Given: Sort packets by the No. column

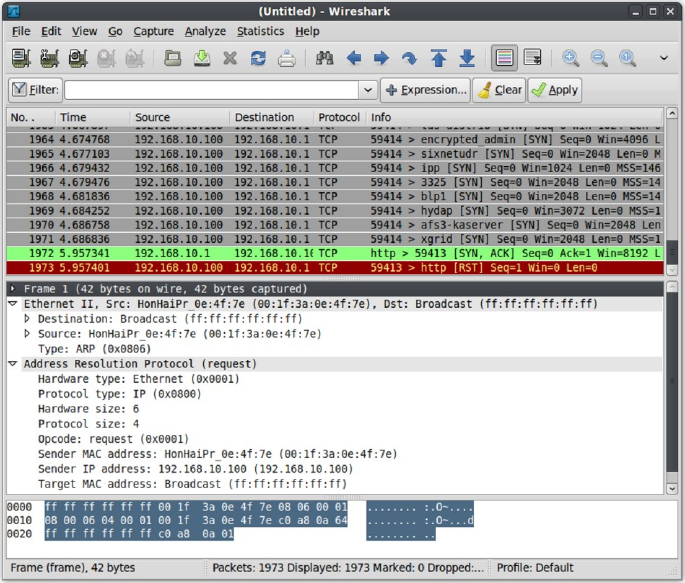Looking at the screenshot, I should coord(30,117).
